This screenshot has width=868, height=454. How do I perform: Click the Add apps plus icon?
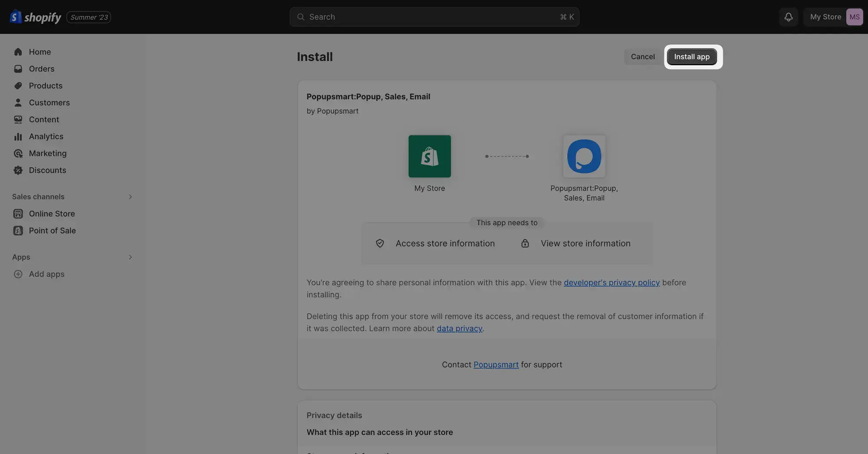point(18,274)
